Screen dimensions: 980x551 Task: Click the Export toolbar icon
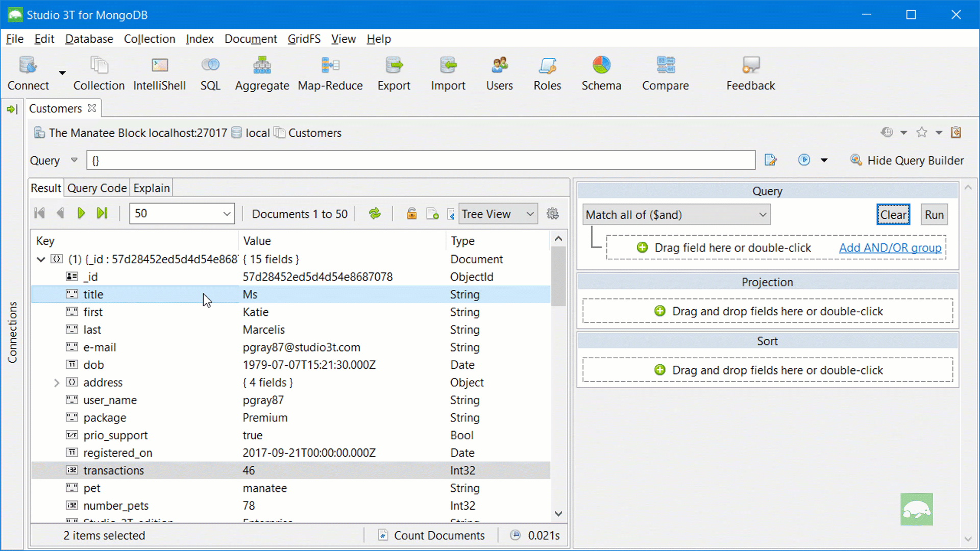click(394, 65)
